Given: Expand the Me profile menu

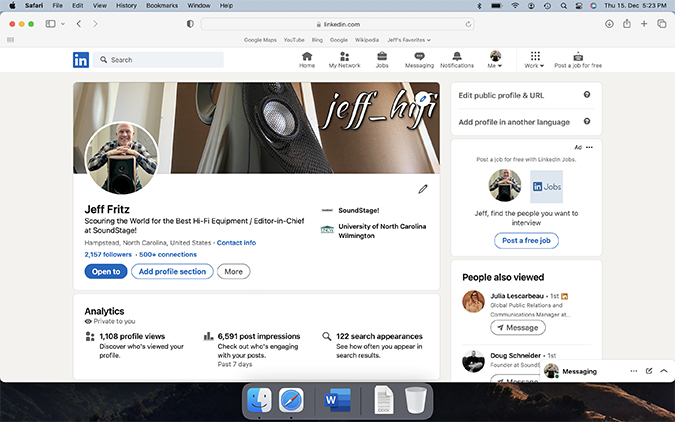Looking at the screenshot, I should click(495, 60).
